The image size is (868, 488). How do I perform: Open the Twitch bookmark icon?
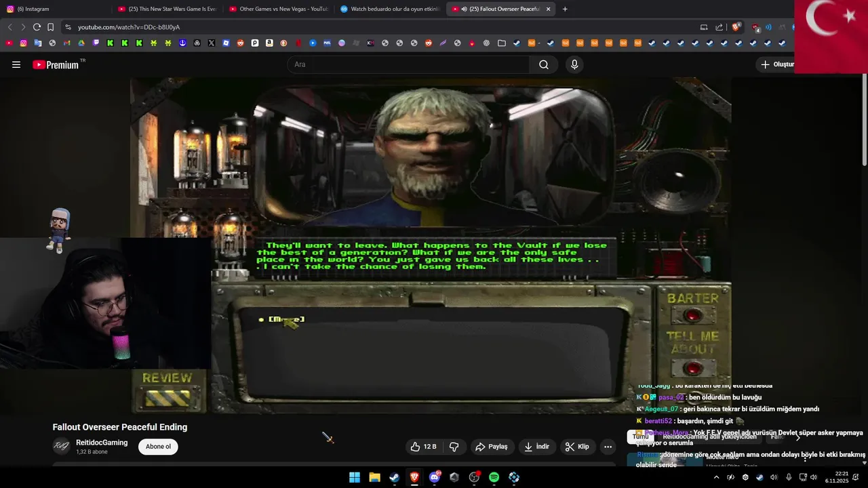tap(96, 43)
